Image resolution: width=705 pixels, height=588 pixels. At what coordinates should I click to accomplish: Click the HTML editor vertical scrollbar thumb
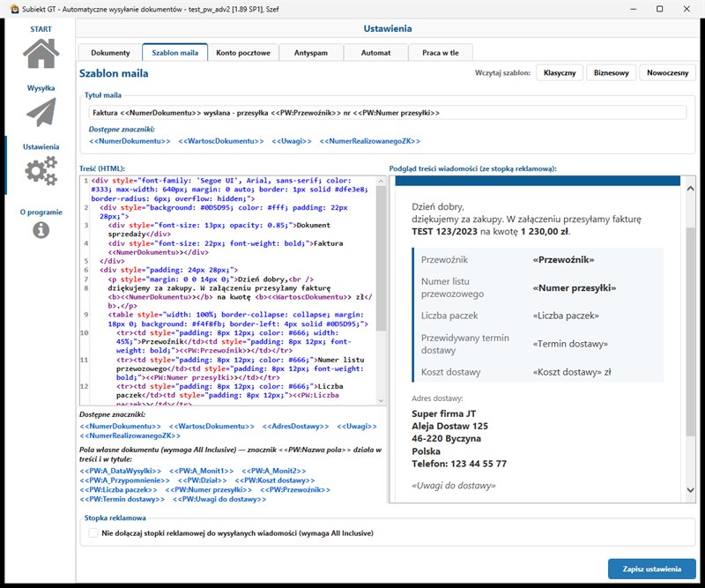click(381, 258)
